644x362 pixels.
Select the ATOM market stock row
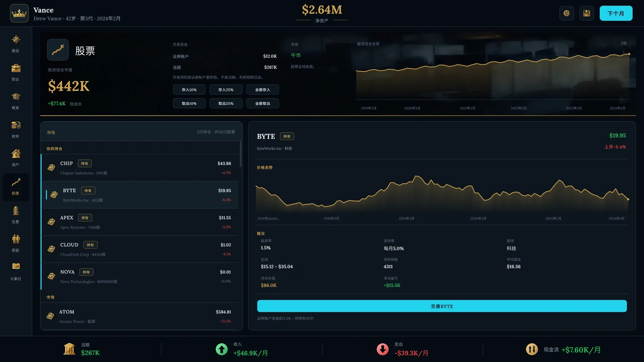coord(140,316)
